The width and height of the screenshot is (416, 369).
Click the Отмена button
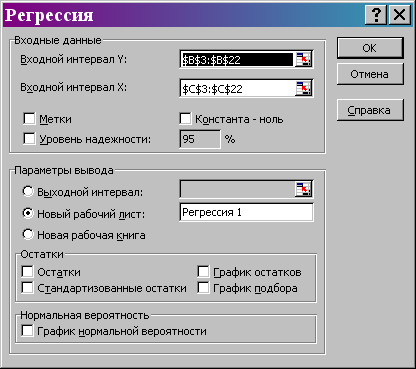370,74
